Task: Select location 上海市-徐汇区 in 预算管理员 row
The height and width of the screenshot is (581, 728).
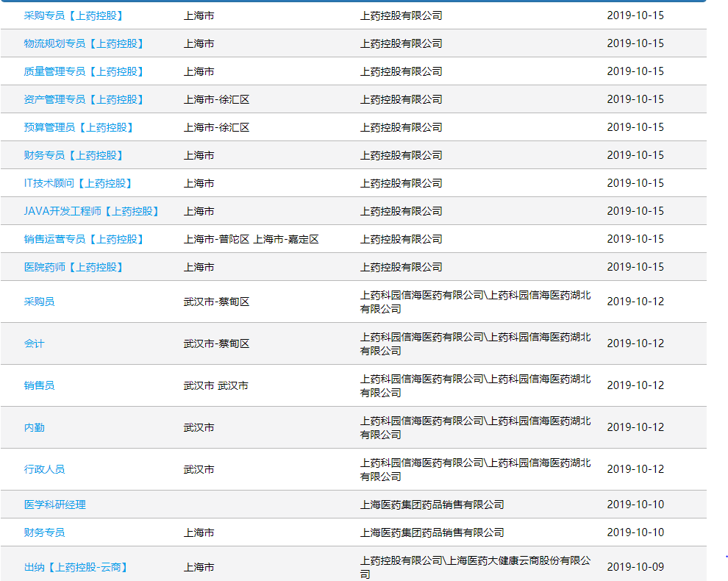Action: [216, 127]
